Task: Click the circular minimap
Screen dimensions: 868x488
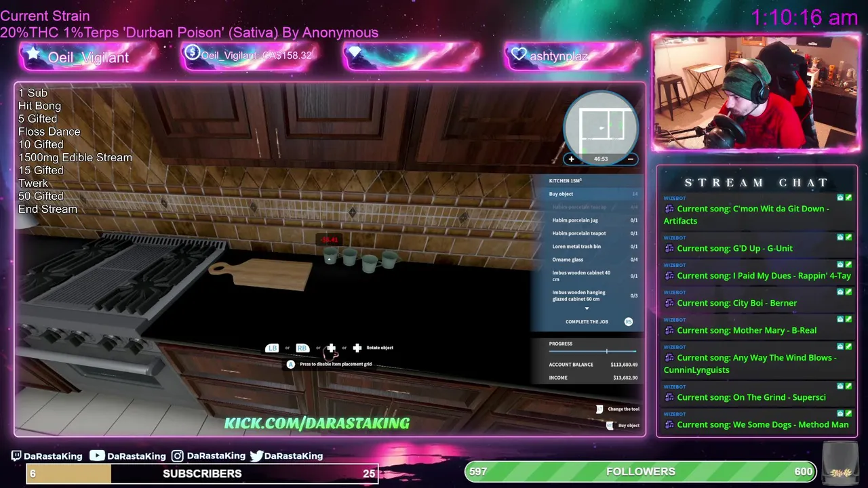Action: tap(601, 127)
